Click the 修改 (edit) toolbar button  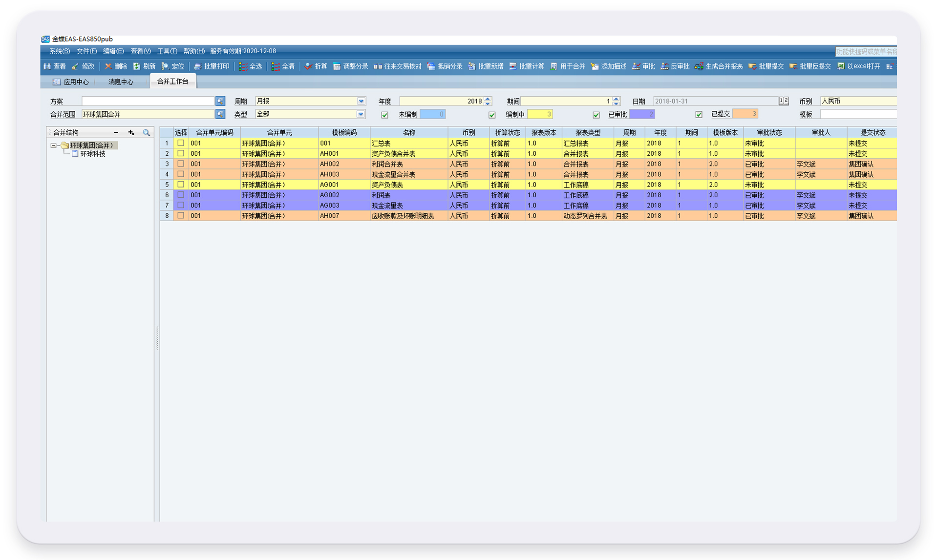tap(83, 66)
